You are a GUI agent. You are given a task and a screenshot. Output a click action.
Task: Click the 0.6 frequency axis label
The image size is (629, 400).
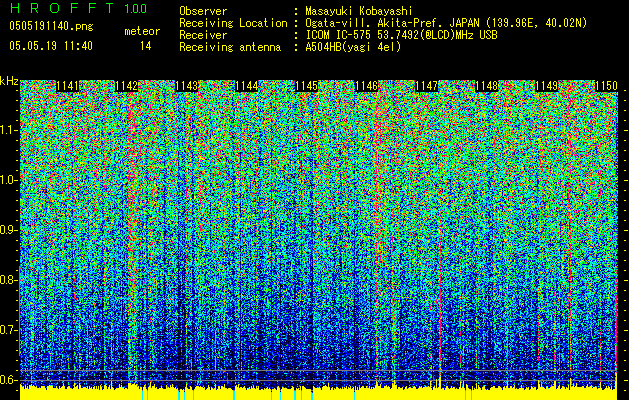click(x=9, y=380)
